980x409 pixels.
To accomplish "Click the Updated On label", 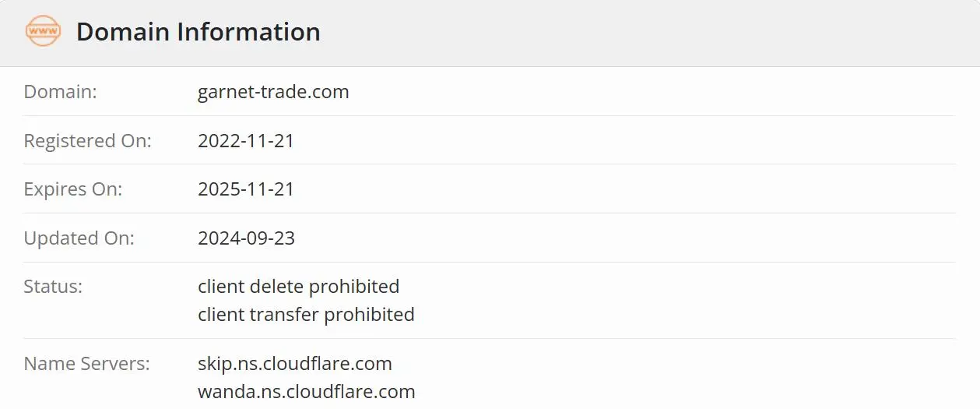I will coord(79,238).
